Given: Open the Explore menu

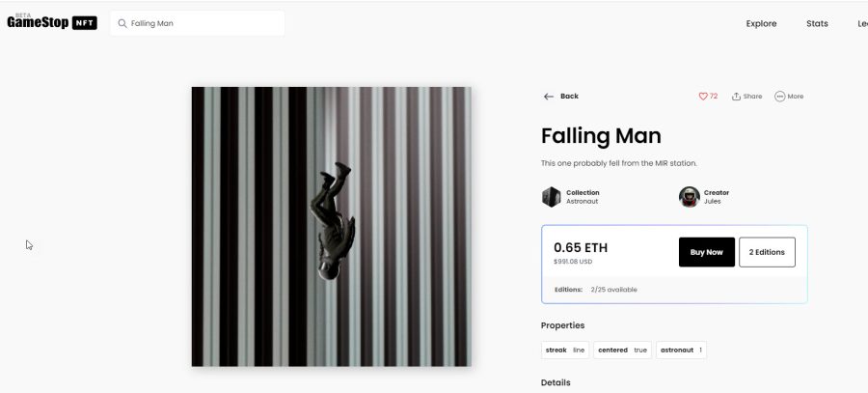Looking at the screenshot, I should pos(761,24).
